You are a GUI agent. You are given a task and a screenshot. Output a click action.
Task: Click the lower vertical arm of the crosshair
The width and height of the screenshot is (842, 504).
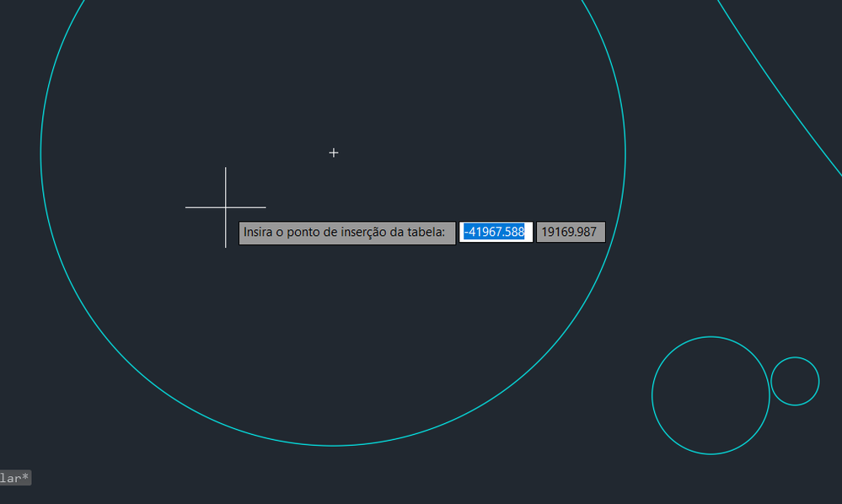[x=226, y=228]
